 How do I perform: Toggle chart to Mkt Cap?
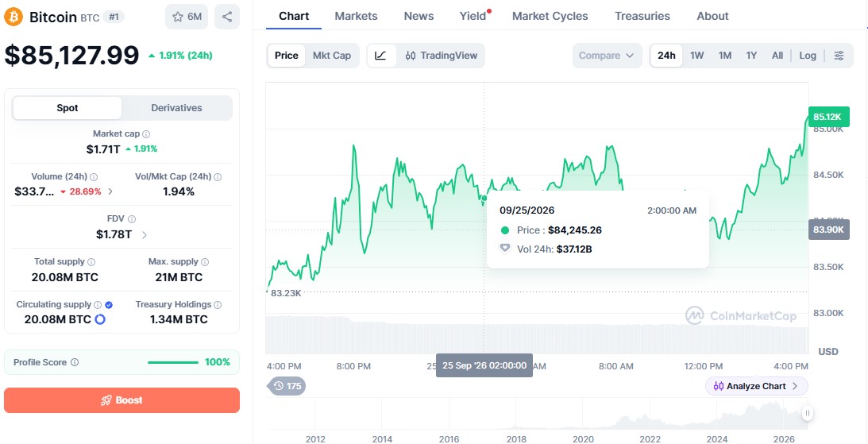click(x=332, y=56)
